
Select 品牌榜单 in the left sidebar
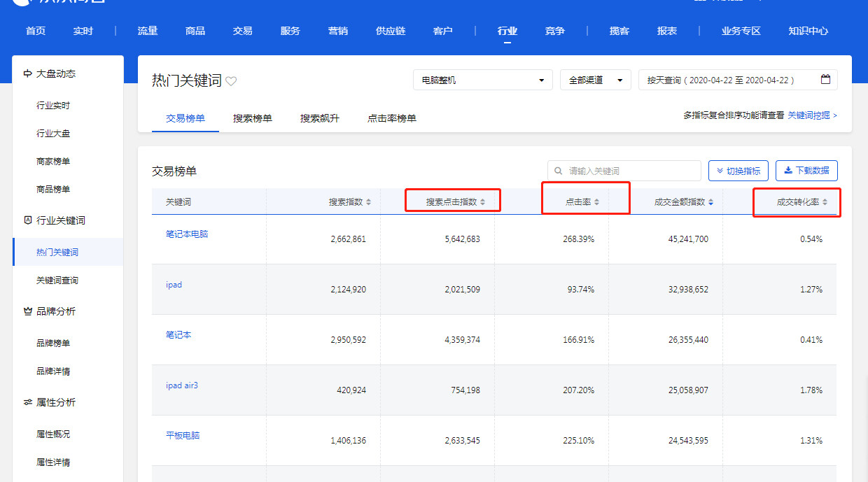pos(53,343)
